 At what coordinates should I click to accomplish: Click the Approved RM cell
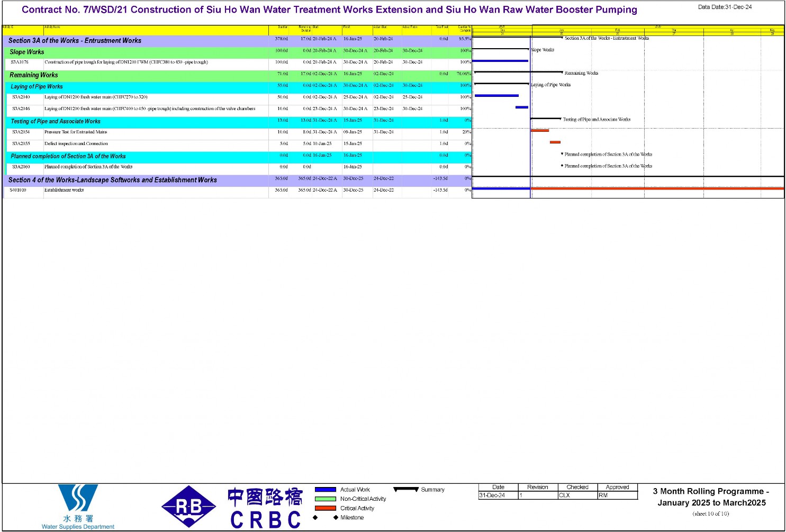click(x=617, y=496)
